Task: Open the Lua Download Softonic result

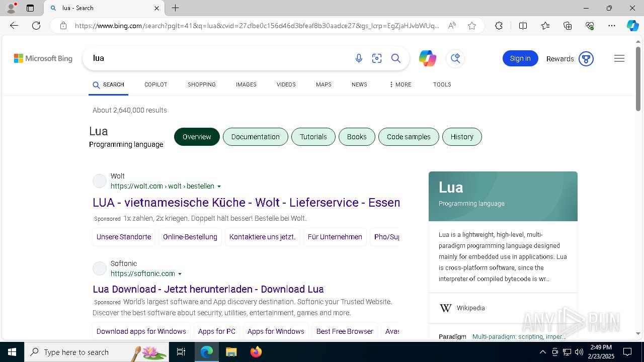Action: (208, 289)
